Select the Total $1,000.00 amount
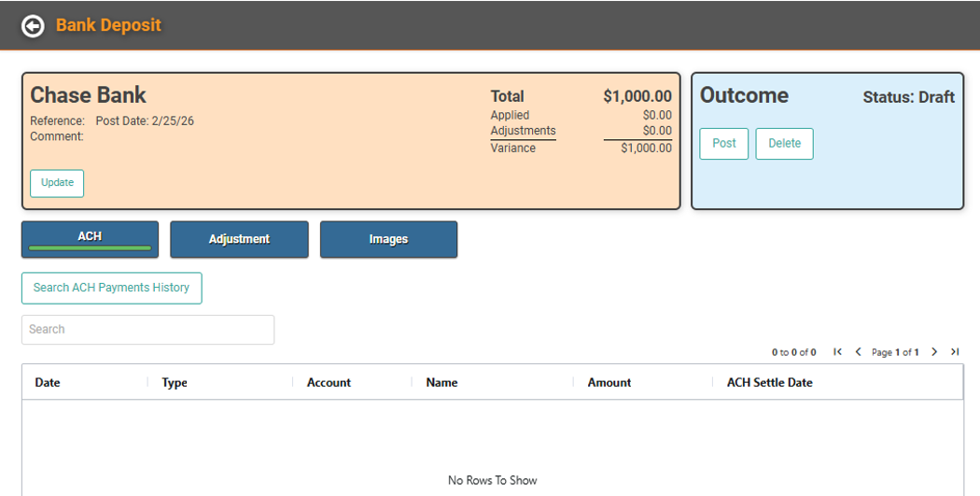This screenshot has width=980, height=496. tap(637, 96)
